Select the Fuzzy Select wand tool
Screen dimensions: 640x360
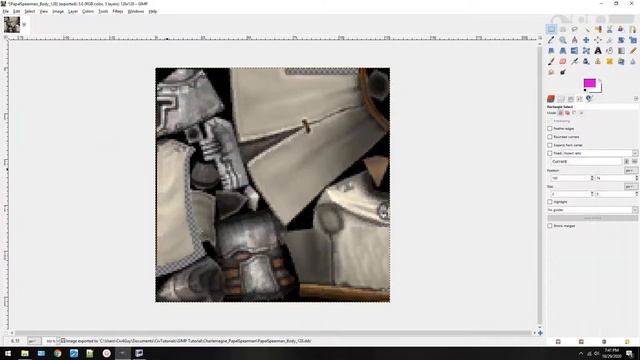pos(586,29)
